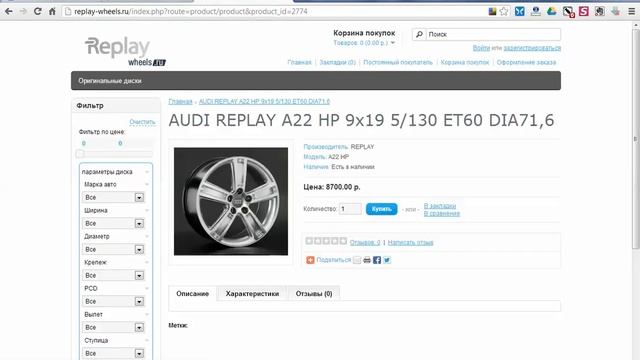Share the product by email icon

[357, 260]
